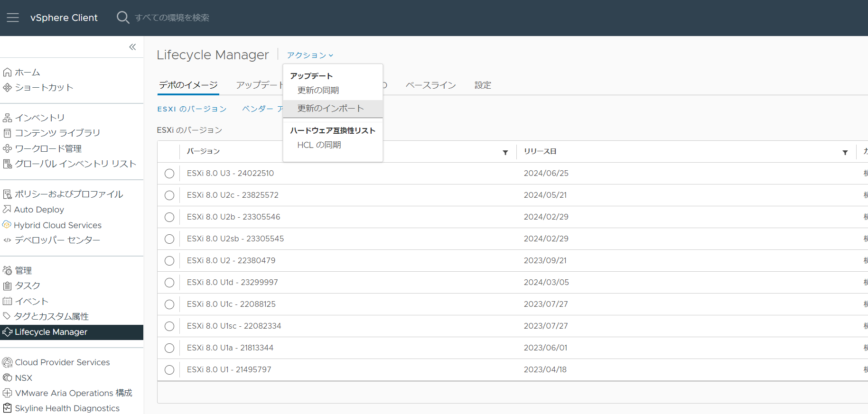Click the Tasks clipboard icon
This screenshot has width=868, height=414.
click(7, 285)
